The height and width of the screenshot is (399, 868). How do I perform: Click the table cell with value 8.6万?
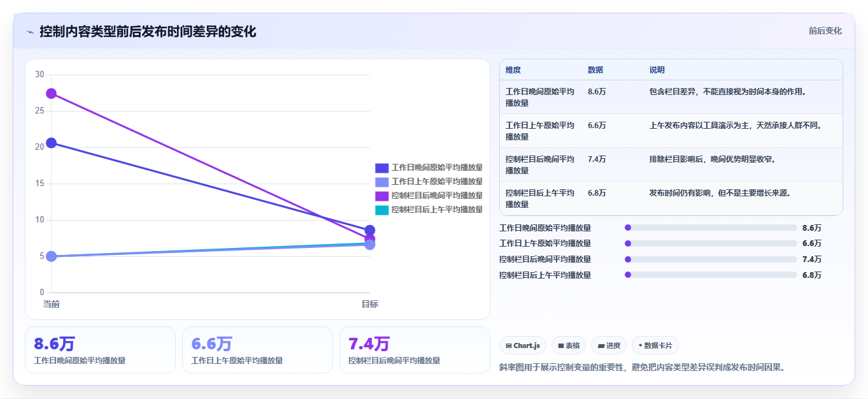(597, 92)
